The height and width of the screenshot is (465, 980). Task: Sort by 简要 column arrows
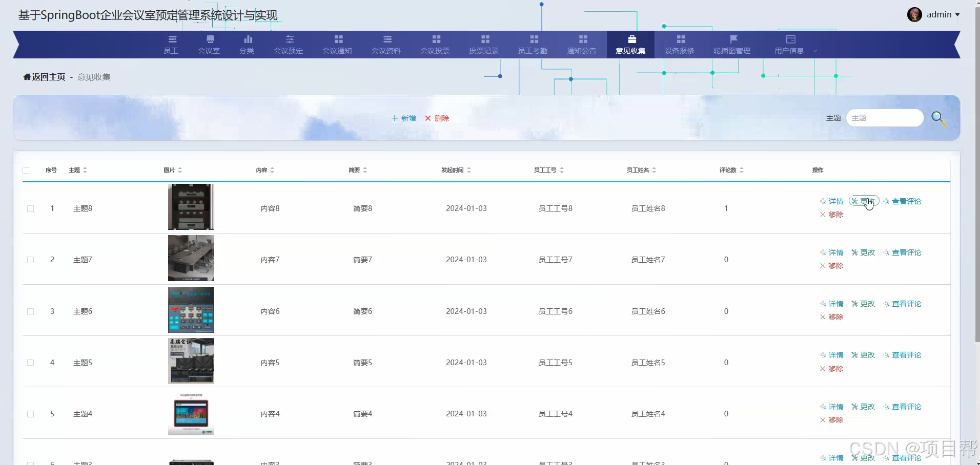coord(365,170)
